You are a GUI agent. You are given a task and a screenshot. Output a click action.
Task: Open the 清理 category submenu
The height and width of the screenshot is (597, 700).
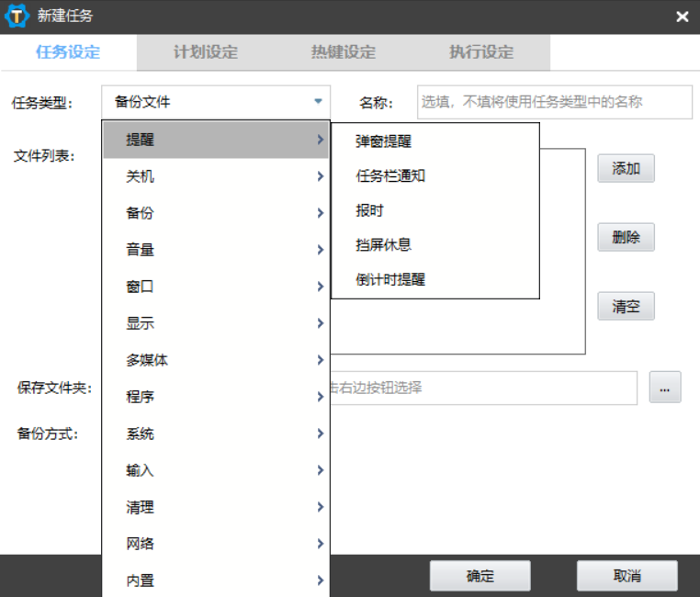[x=216, y=507]
